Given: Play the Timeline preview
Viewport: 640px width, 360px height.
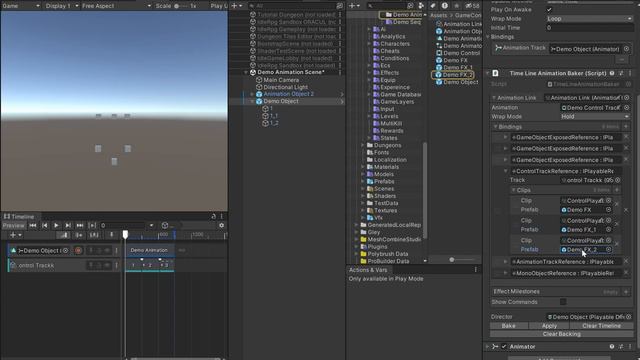Looking at the screenshot, I should click(x=56, y=225).
